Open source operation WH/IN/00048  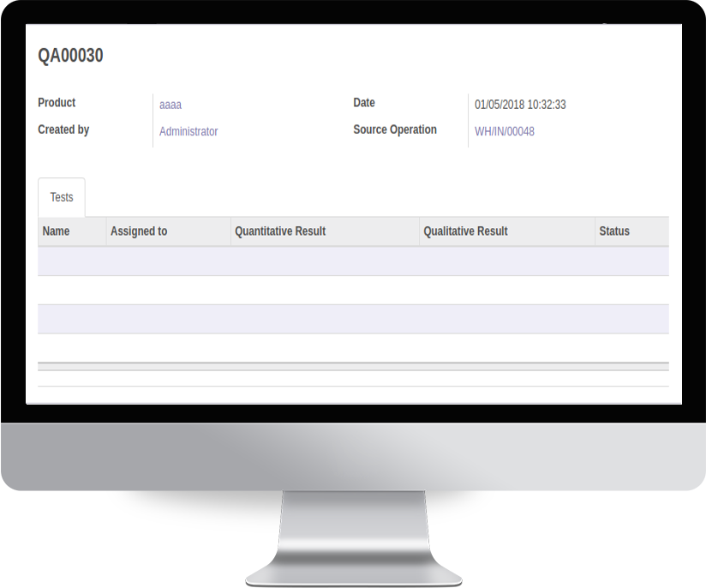point(505,131)
